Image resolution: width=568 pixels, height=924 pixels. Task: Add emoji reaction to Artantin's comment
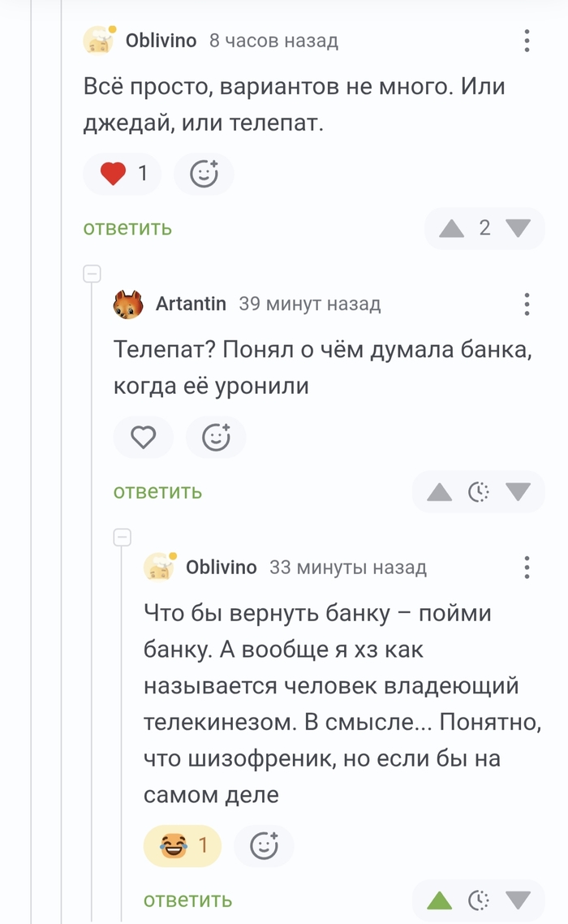(x=216, y=438)
